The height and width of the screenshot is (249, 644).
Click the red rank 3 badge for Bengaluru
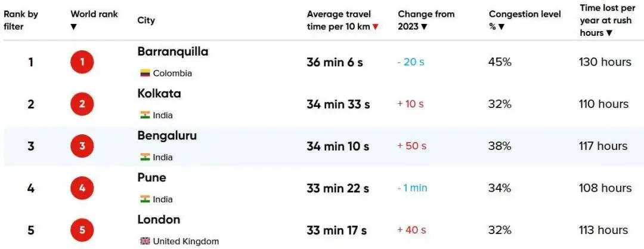(82, 146)
